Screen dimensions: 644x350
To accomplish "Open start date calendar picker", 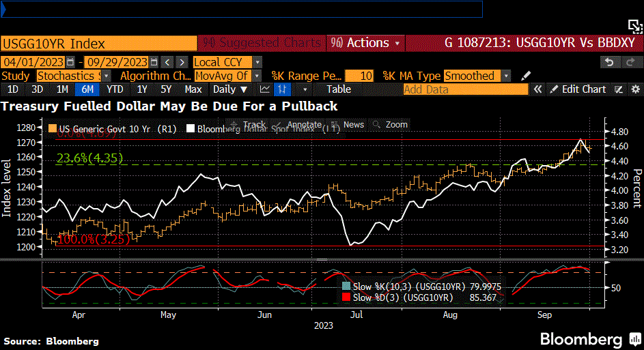I will tap(70, 62).
